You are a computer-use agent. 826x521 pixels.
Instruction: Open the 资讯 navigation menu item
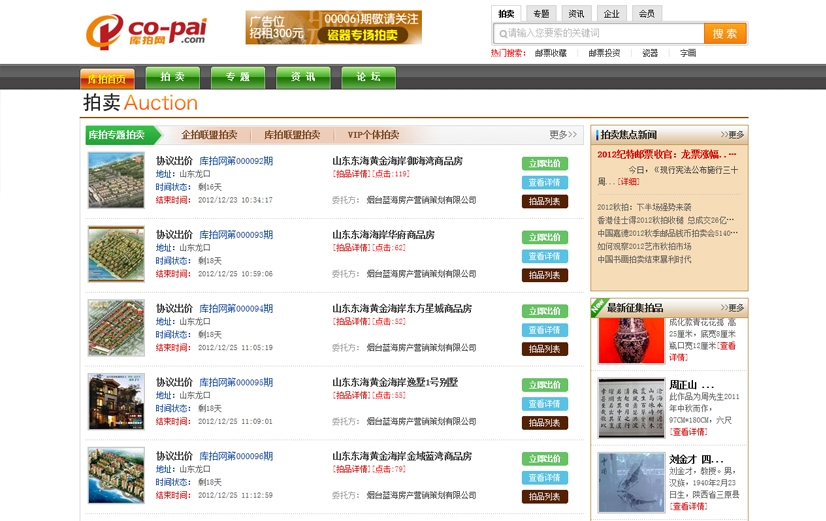click(303, 77)
